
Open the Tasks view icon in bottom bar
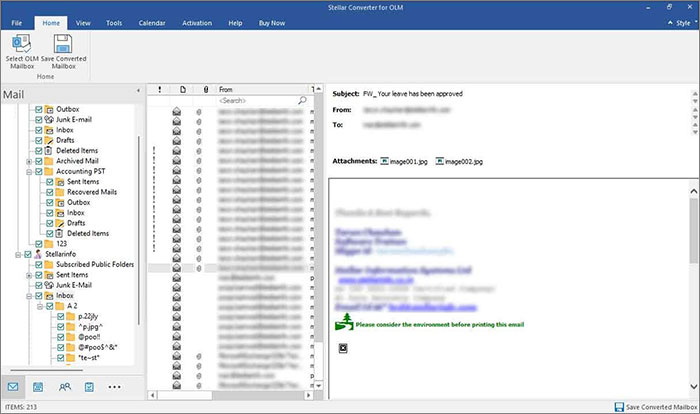(89, 387)
